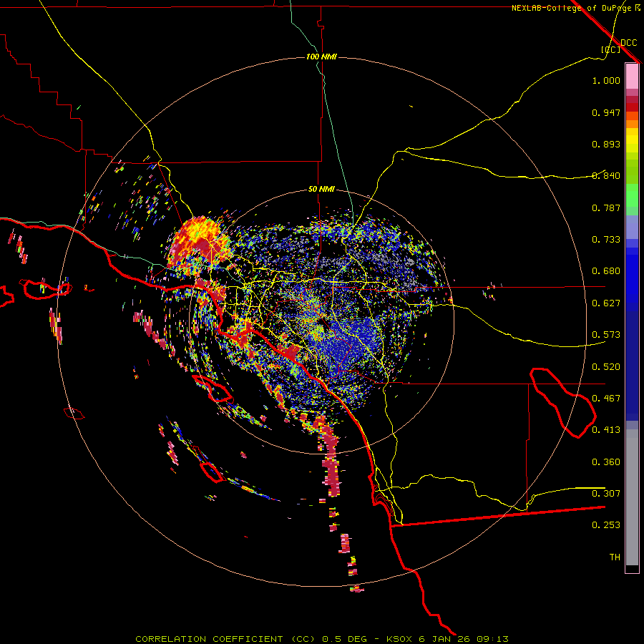Click the 0.307 scale value

(x=606, y=494)
